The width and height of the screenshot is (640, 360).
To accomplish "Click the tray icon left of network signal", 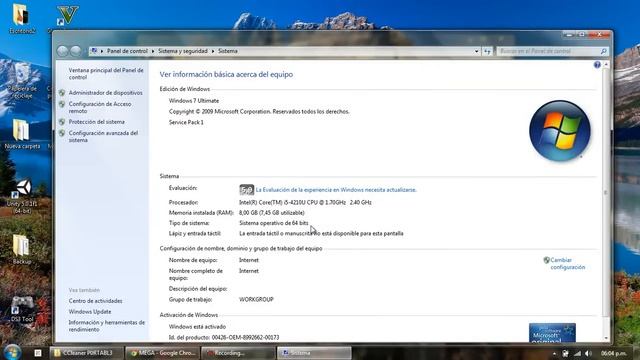I will pyautogui.click(x=565, y=353).
